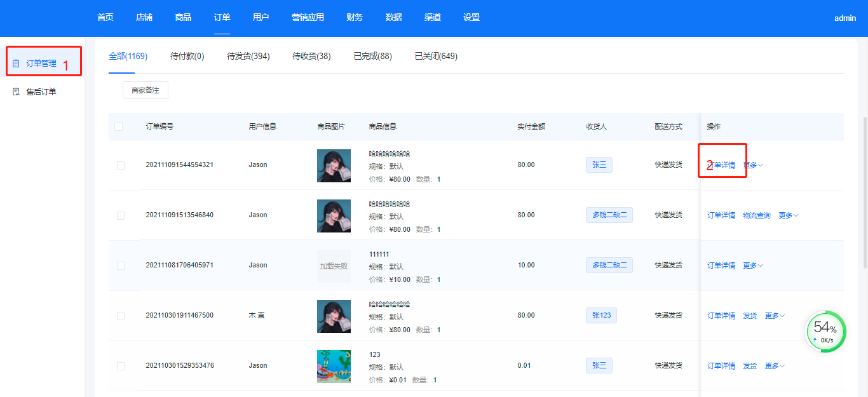Image resolution: width=868 pixels, height=397 pixels.
Task: Open 更多 dropdown for order 202110301529353476
Action: click(775, 367)
